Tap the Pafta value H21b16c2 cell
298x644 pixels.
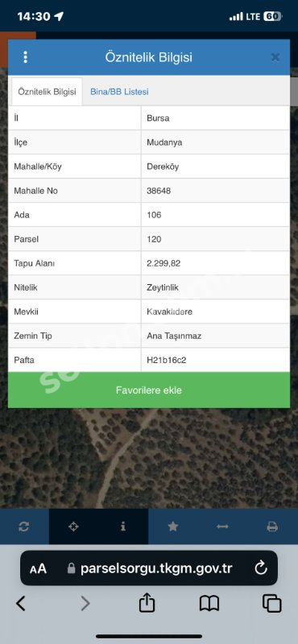[x=215, y=360]
